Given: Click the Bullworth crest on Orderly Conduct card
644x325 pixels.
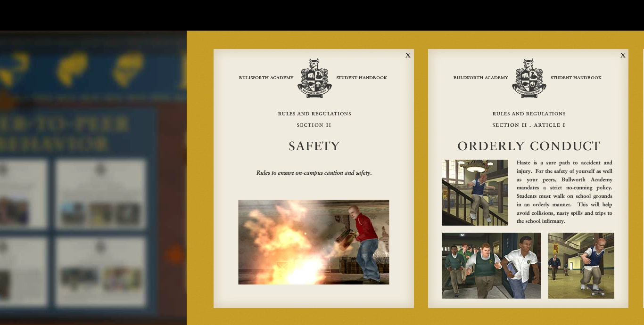Looking at the screenshot, I should [x=529, y=78].
